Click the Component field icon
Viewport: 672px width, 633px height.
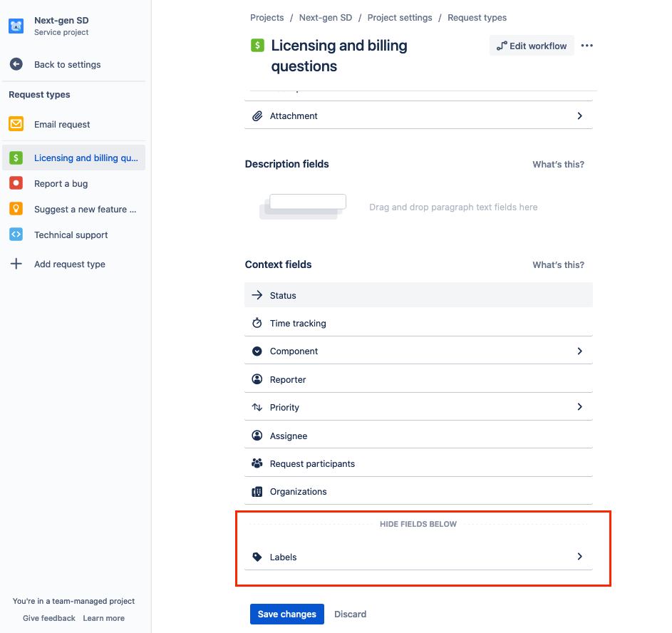click(257, 351)
